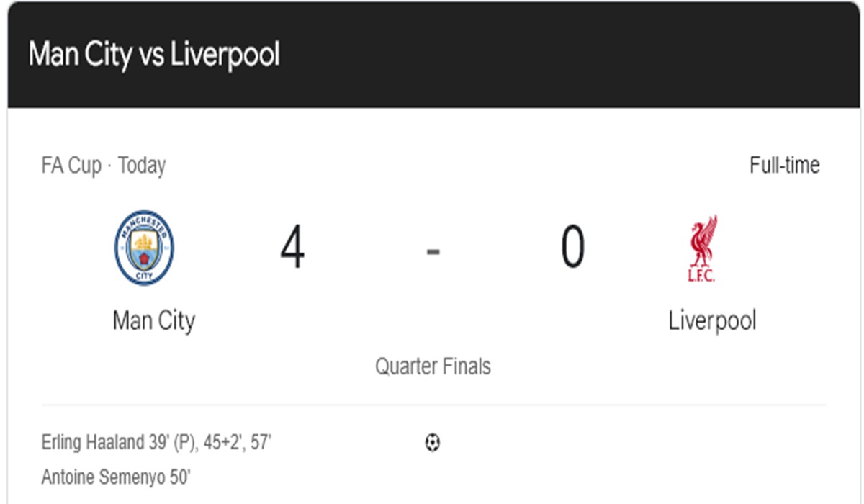Click Haaland's 57' goal time
Image resolution: width=864 pixels, height=504 pixels.
(x=260, y=442)
